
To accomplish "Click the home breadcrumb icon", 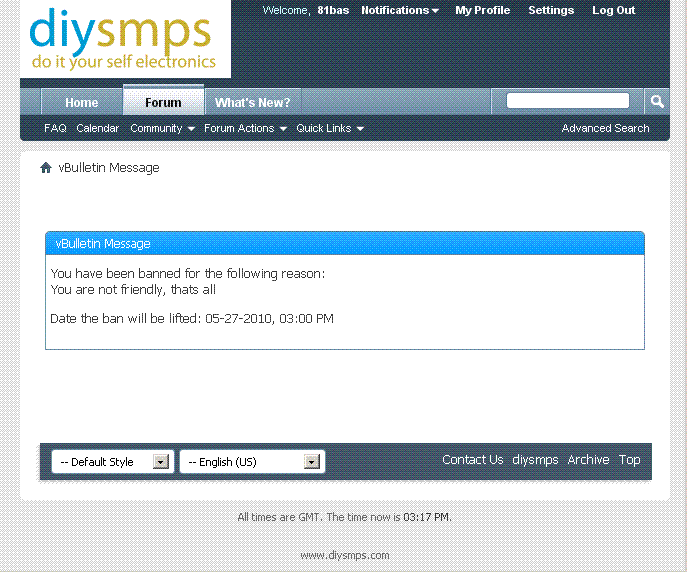I will pos(46,168).
